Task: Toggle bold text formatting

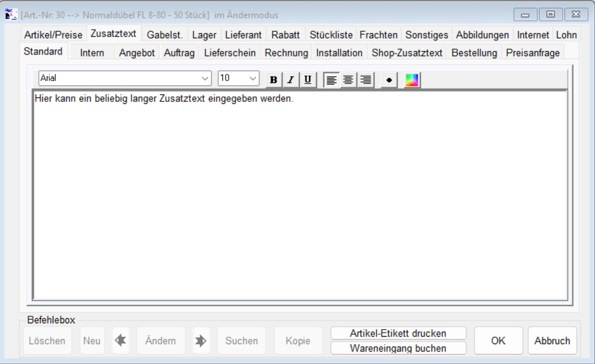Action: pyautogui.click(x=273, y=80)
